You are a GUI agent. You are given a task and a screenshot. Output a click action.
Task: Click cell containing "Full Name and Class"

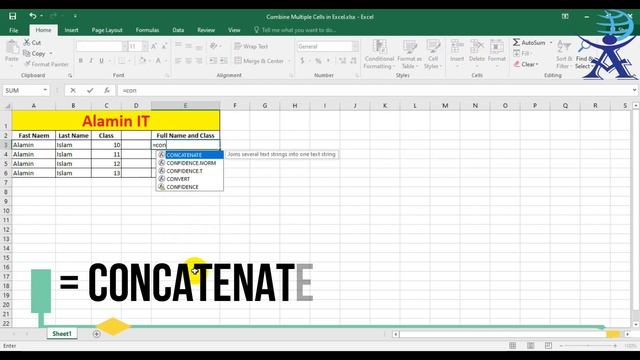pyautogui.click(x=185, y=135)
